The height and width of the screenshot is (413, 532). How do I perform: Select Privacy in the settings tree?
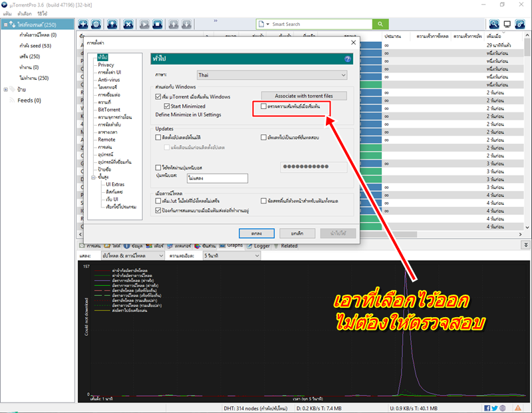(106, 65)
